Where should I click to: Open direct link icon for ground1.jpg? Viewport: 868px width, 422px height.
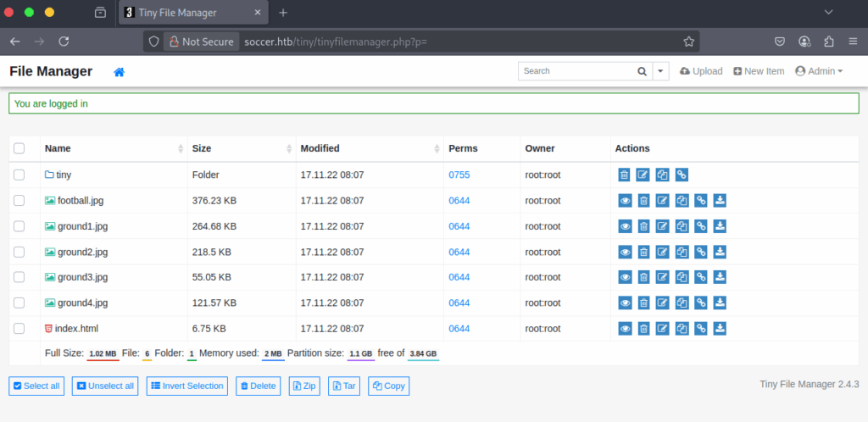pyautogui.click(x=701, y=226)
